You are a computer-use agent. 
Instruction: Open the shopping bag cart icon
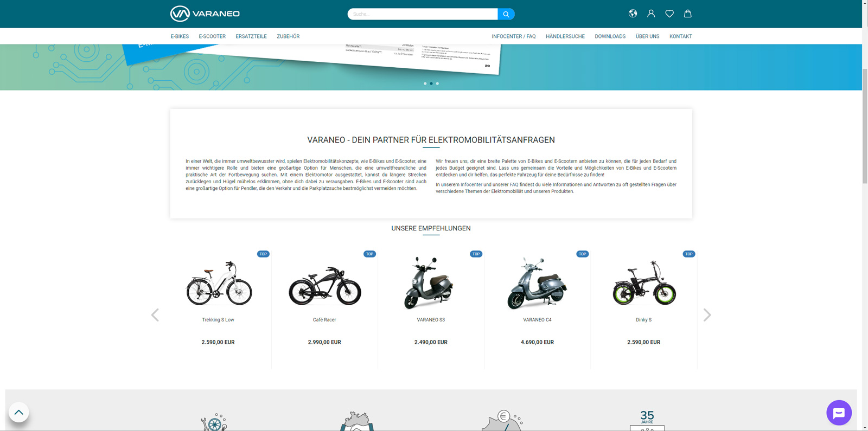click(687, 14)
